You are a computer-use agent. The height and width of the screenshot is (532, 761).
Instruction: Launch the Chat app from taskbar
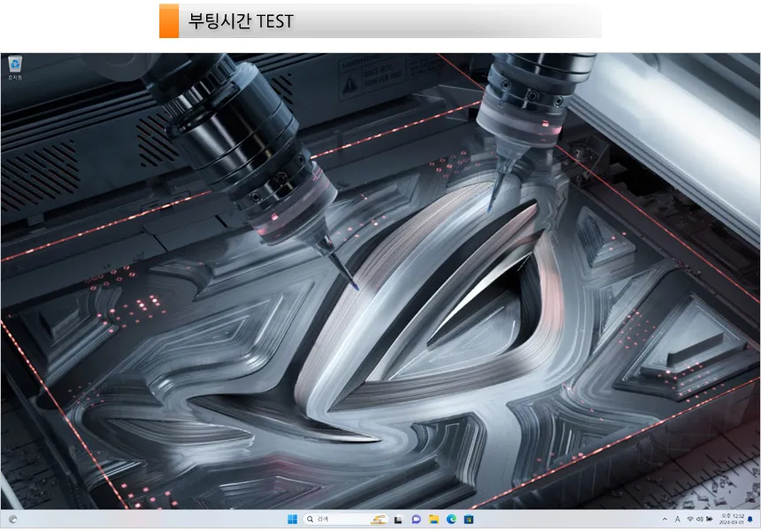pos(416,520)
